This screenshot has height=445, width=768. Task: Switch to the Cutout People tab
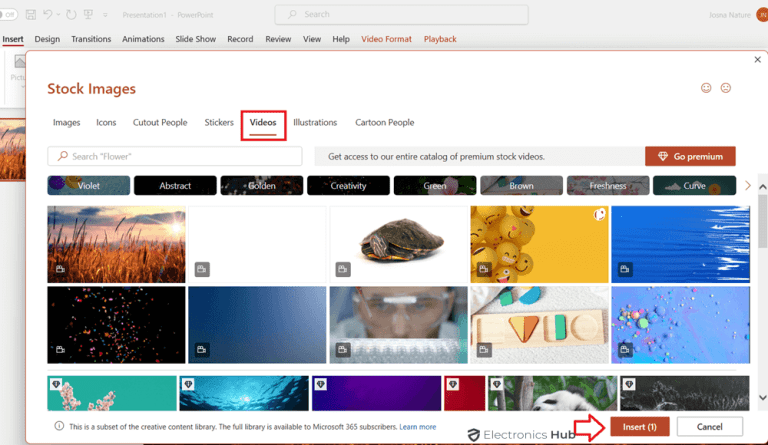tap(160, 122)
